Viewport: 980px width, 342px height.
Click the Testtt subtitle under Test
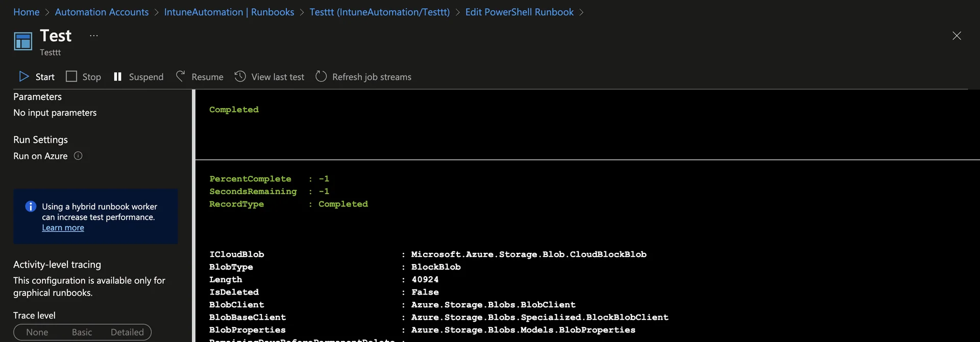50,52
